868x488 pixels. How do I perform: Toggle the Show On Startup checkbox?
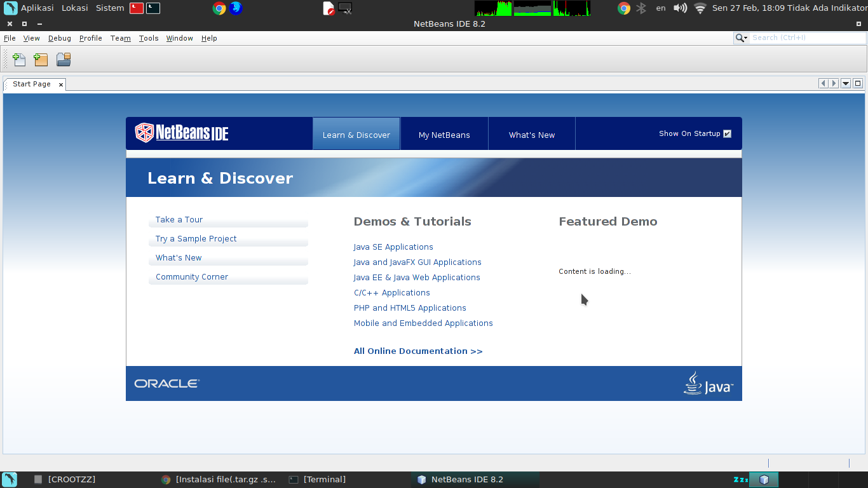[x=728, y=133]
